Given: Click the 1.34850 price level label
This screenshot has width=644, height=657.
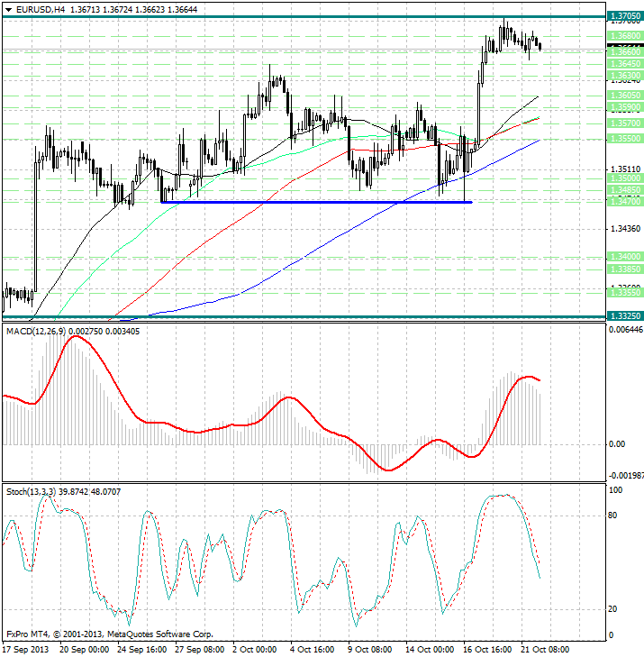Looking at the screenshot, I should tap(625, 190).
